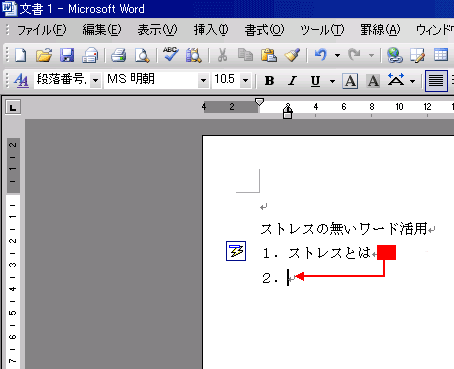The image size is (454, 369).
Task: Open the ファイル(F) menu
Action: pyautogui.click(x=41, y=30)
